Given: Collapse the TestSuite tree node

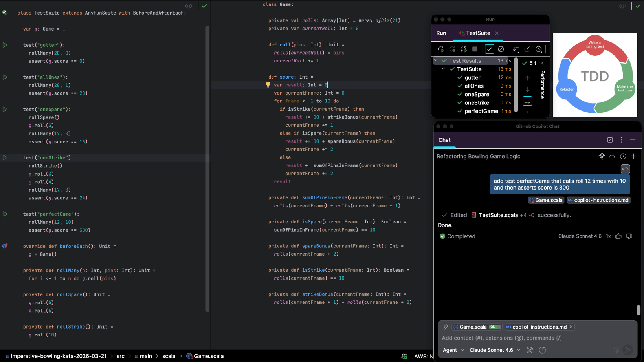Looking at the screenshot, I should tap(443, 69).
